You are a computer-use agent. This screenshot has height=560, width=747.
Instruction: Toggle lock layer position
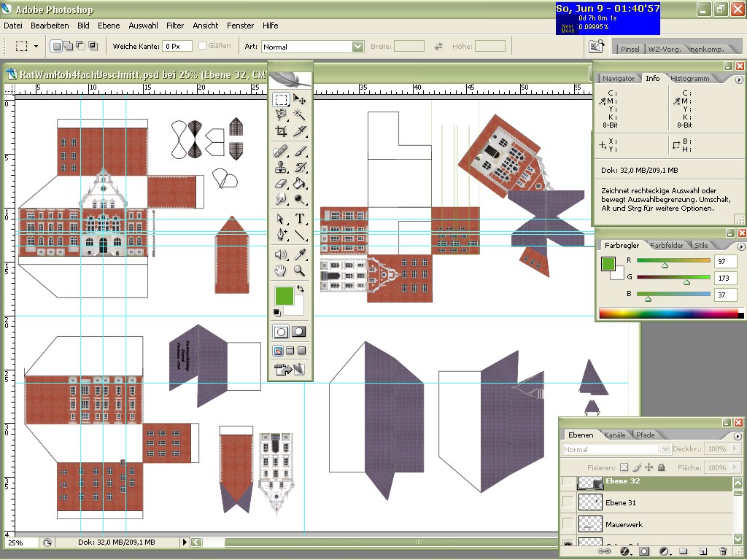649,467
